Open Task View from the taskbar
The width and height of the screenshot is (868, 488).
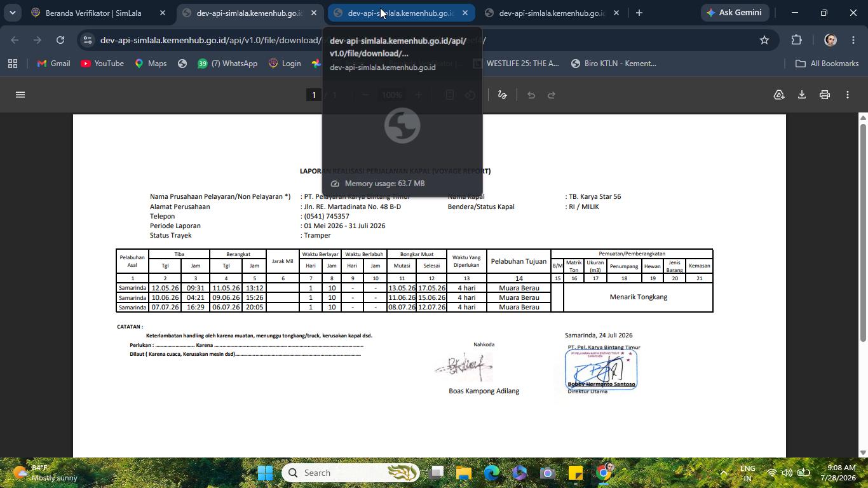(436, 473)
